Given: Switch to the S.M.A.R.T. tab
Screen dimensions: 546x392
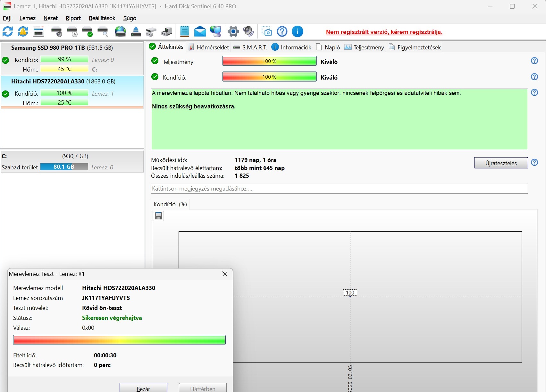Looking at the screenshot, I should (250, 47).
